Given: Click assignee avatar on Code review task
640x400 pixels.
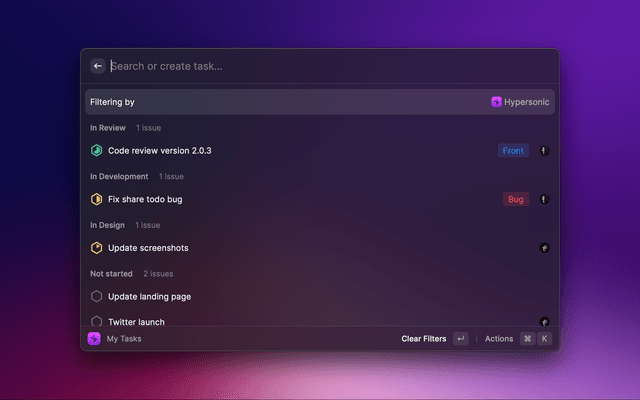Looking at the screenshot, I should 544,150.
